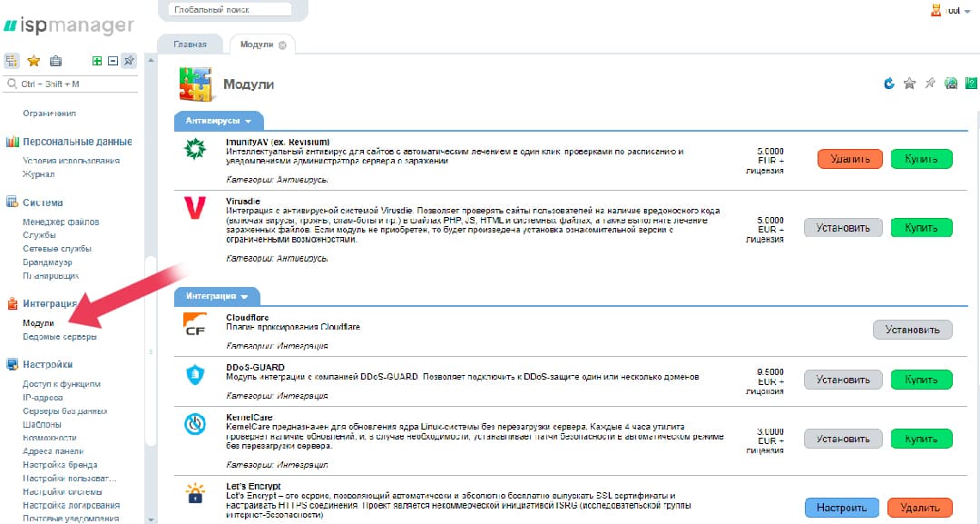Click the KernelCare circular icon
Viewport: 980px width, 524px height.
pos(195,424)
